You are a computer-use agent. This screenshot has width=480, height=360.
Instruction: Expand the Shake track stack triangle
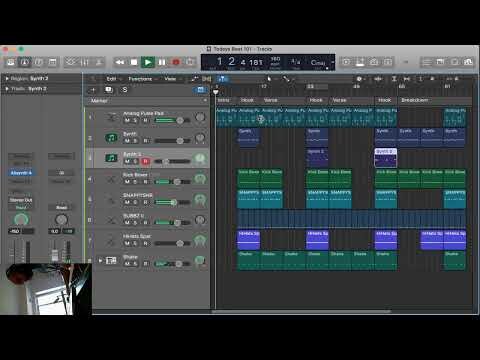point(100,261)
